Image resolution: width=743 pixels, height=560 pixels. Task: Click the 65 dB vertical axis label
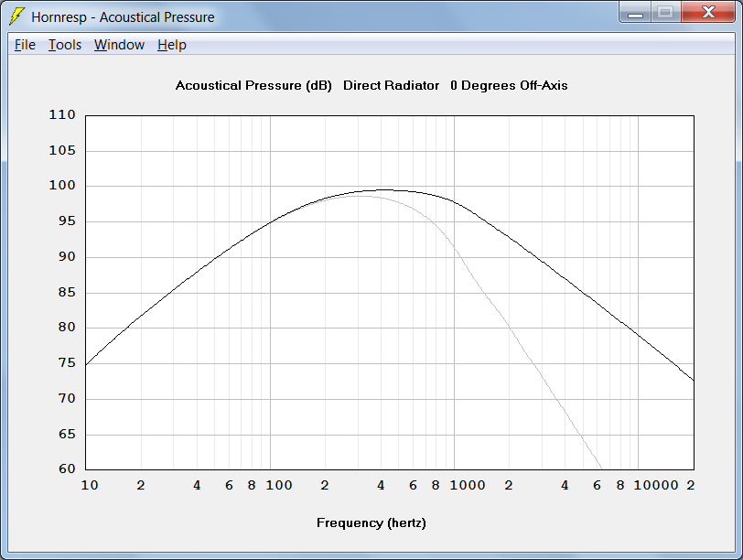pyautogui.click(x=67, y=434)
